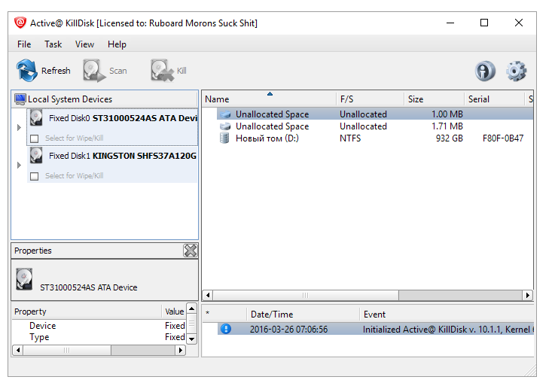The height and width of the screenshot is (392, 555).
Task: Select the second Unallocated Space row
Action: point(375,126)
